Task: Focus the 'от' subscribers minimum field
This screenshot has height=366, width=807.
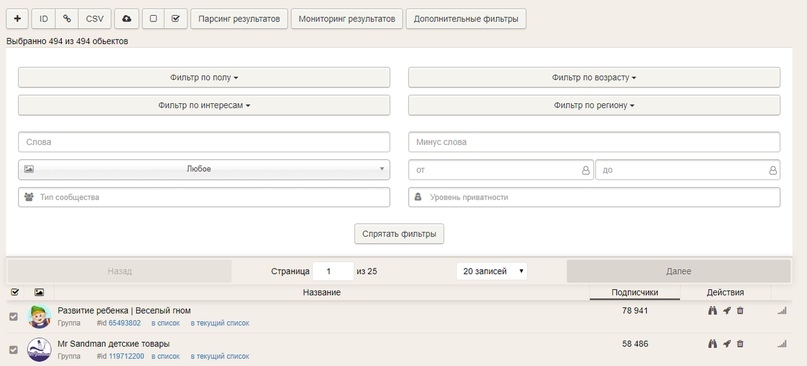Action: pyautogui.click(x=501, y=170)
